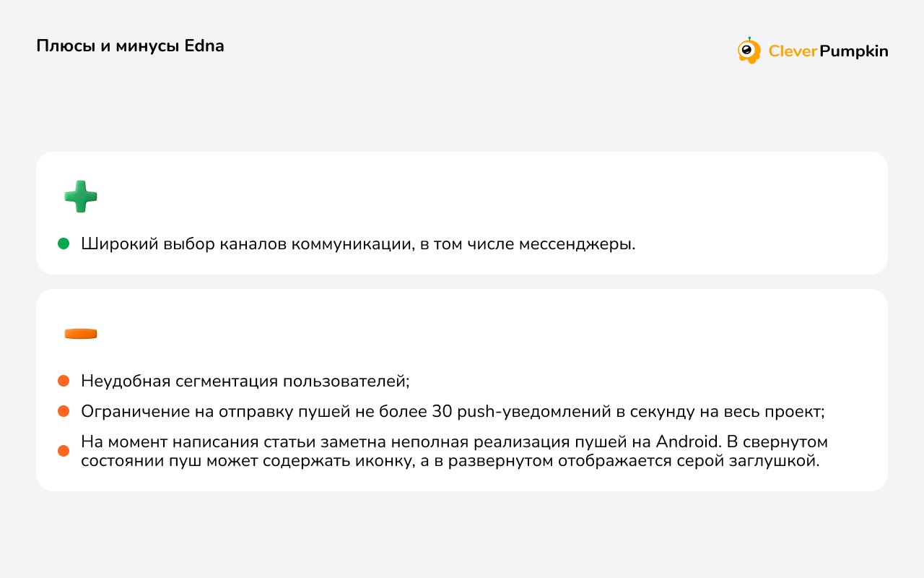Click orange bullet beside the Android paragraph

point(64,451)
